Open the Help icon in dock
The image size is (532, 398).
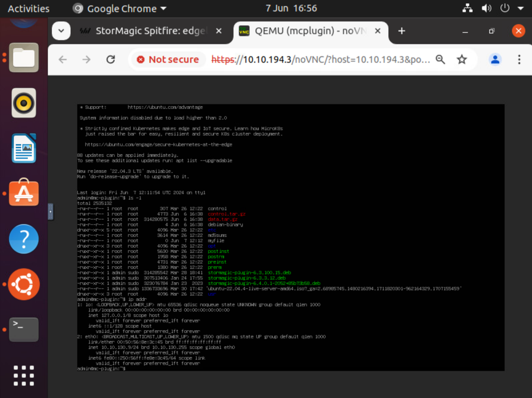(24, 239)
